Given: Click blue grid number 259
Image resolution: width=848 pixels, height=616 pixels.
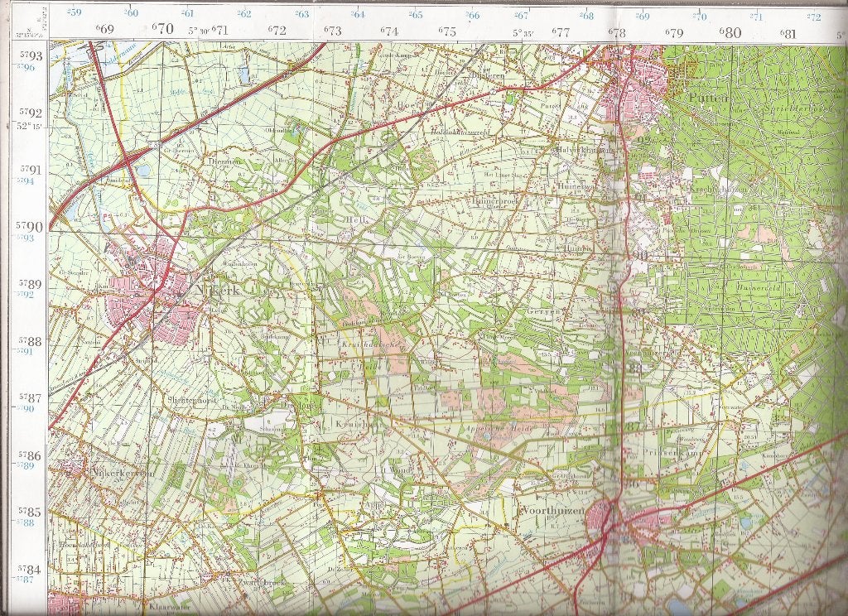Looking at the screenshot, I should (73, 12).
